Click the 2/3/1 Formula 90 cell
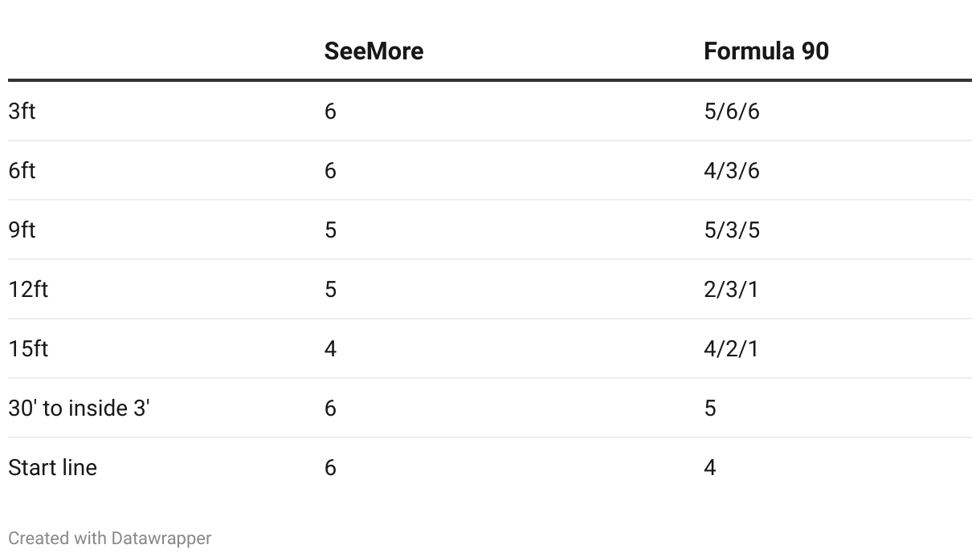The height and width of the screenshot is (557, 980). pos(731,289)
